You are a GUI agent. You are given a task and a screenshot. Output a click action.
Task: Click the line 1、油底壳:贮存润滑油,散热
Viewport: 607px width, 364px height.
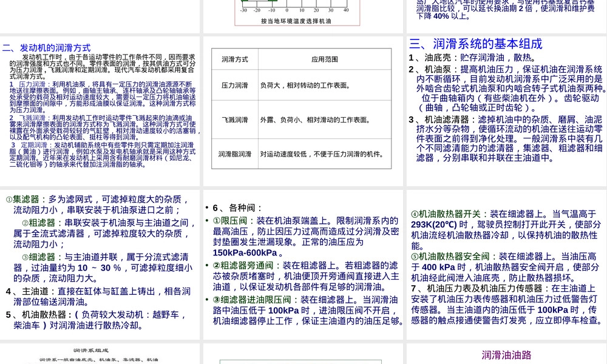click(472, 58)
